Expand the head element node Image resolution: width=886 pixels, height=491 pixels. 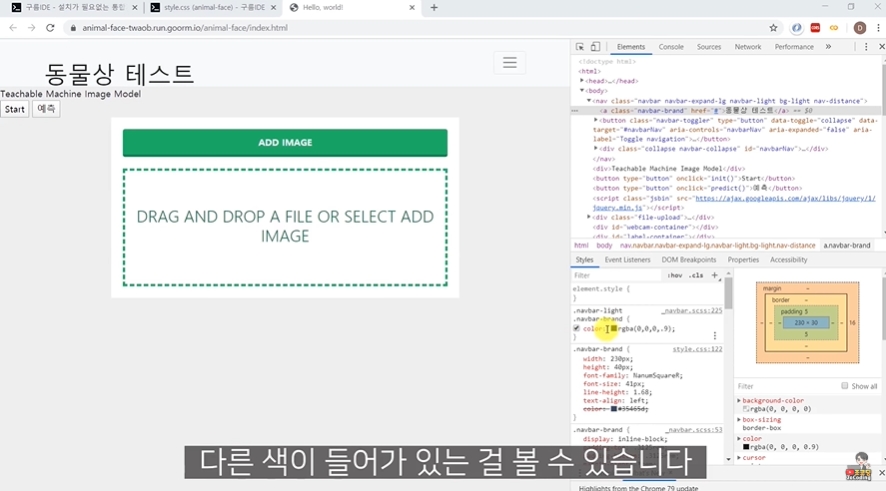tap(582, 81)
